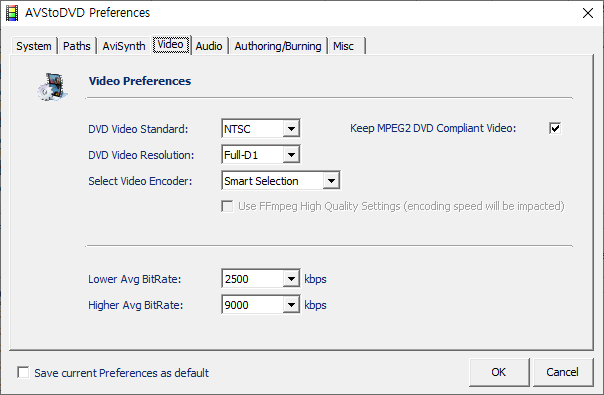The height and width of the screenshot is (395, 604).
Task: Click the Cancel button
Action: pyautogui.click(x=562, y=372)
